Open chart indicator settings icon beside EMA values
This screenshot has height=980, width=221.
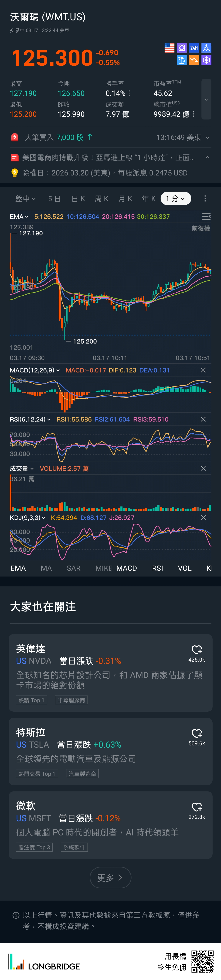pyautogui.click(x=206, y=216)
